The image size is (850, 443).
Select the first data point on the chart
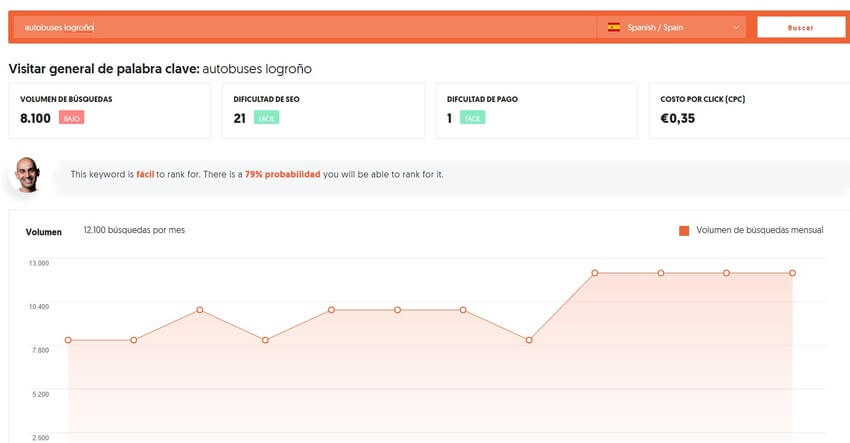pyautogui.click(x=68, y=340)
